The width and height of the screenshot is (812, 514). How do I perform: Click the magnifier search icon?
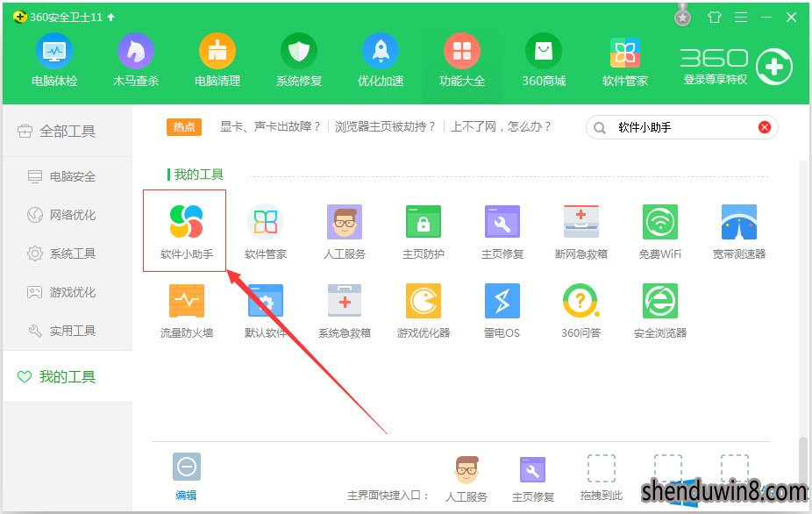click(600, 128)
